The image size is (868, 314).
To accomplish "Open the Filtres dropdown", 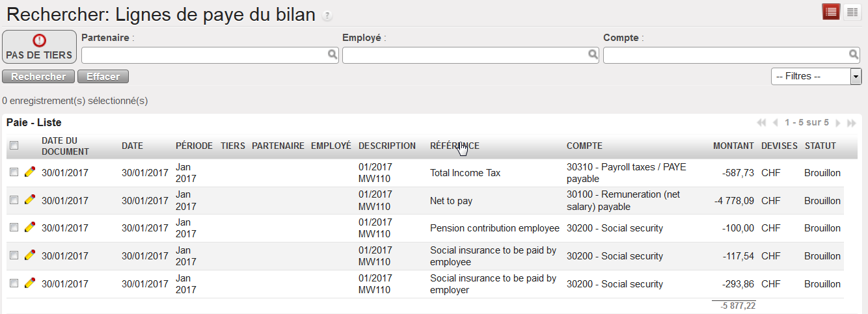I will tap(816, 77).
